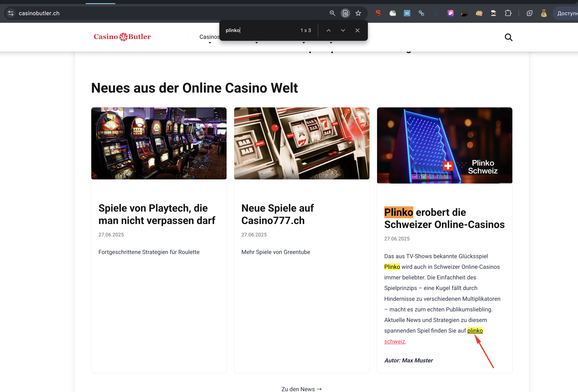Click the leaf lightning toolbar icon
578x392 pixels.
[x=530, y=13]
